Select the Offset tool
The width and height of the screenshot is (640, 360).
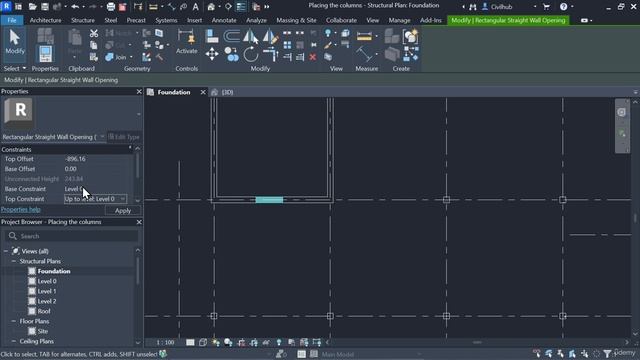[231, 36]
